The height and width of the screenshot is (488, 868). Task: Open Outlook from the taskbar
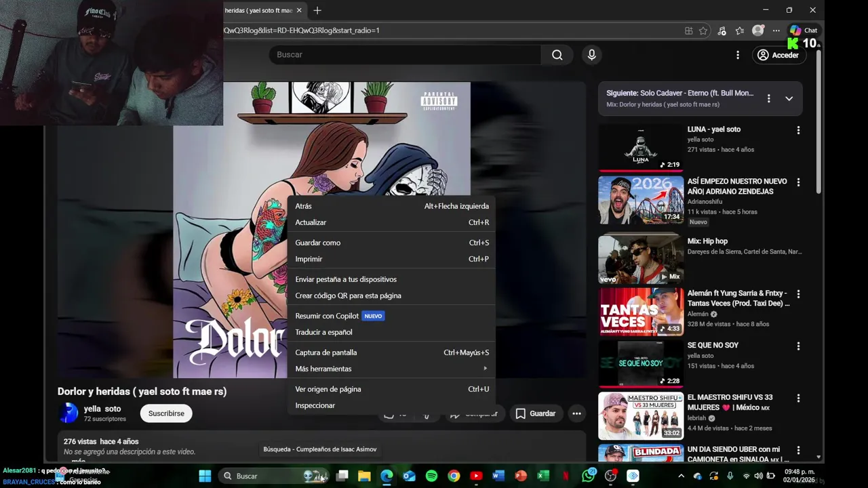tap(409, 476)
